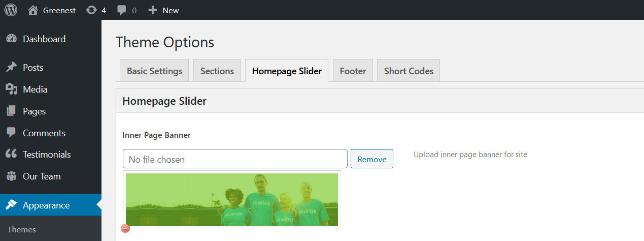
Task: Switch to the Footer tab
Action: 353,71
